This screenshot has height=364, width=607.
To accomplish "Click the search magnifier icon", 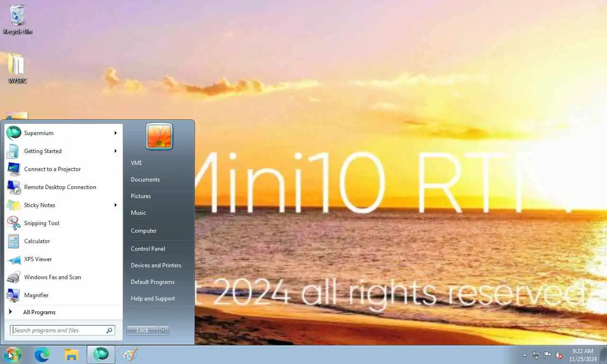I will pos(109,330).
